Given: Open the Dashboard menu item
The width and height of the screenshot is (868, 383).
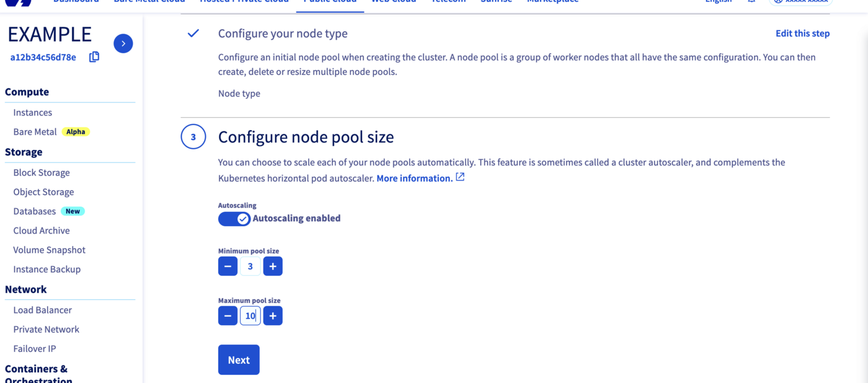Looking at the screenshot, I should (x=76, y=2).
